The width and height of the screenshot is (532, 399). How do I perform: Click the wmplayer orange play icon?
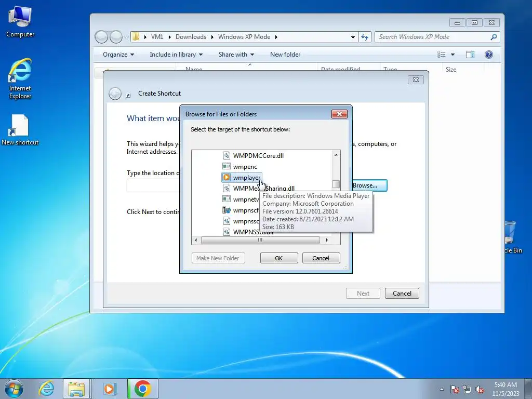227,177
